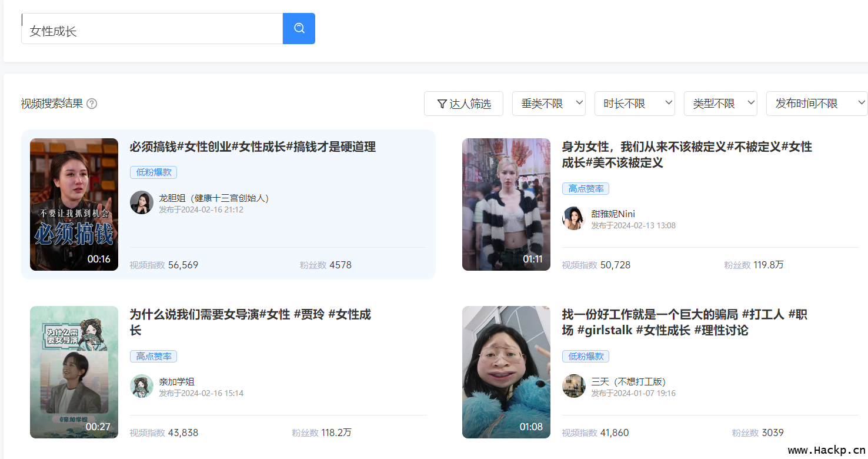868x459 pixels.
Task: Expand the 时长不限 duration dropdown
Action: (634, 104)
